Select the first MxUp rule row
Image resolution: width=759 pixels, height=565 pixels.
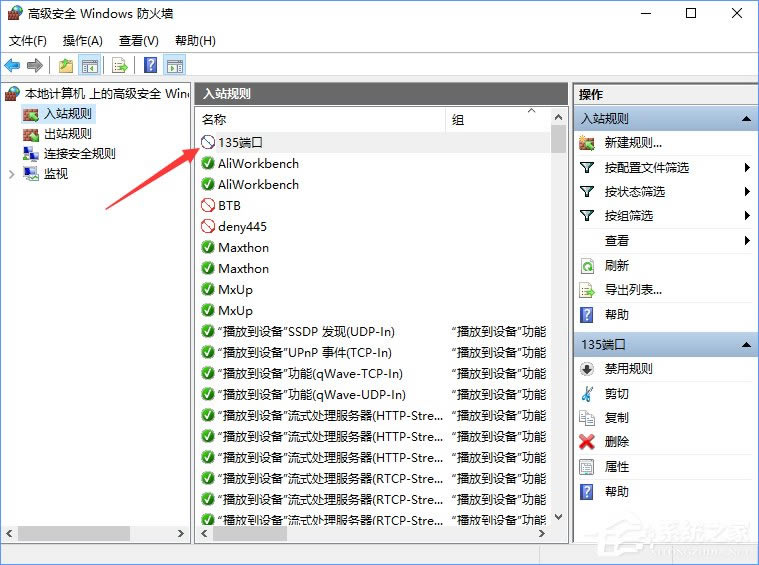pyautogui.click(x=373, y=290)
